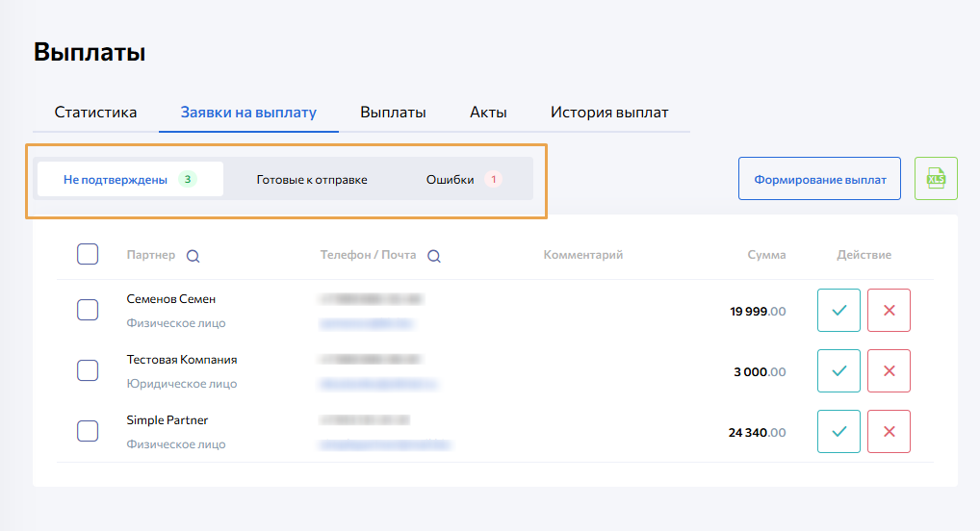Image resolution: width=980 pixels, height=531 pixels.
Task: Reject Simple Partner payout with cross
Action: point(889,431)
